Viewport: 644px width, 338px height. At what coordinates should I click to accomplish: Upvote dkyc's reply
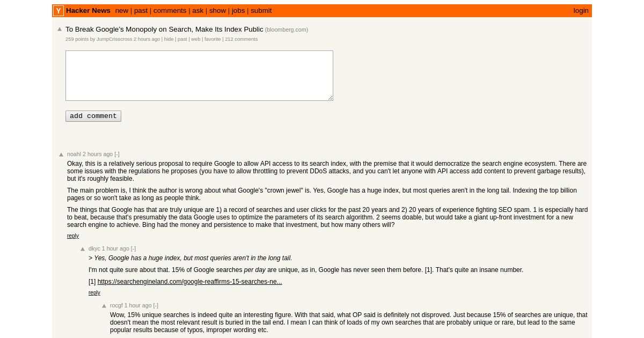click(83, 249)
